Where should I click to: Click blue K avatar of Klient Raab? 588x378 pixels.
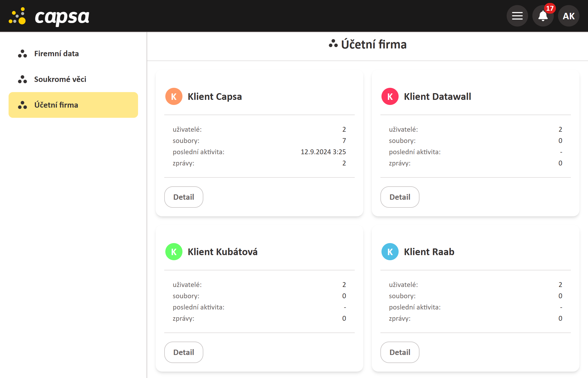click(390, 252)
